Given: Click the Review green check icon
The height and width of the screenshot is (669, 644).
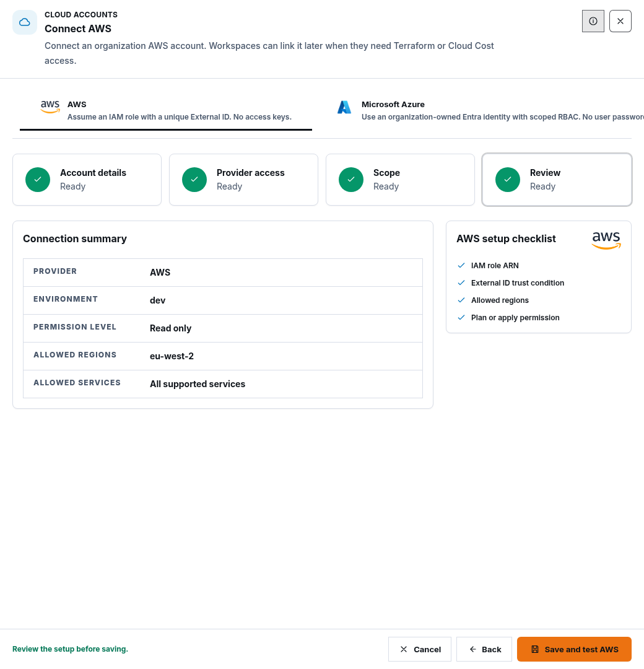Looking at the screenshot, I should click(508, 180).
